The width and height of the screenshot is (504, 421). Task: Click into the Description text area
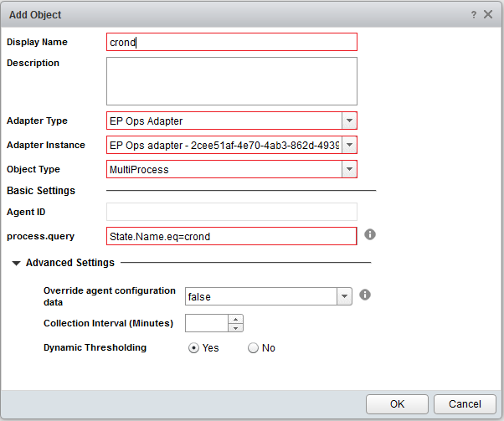232,81
